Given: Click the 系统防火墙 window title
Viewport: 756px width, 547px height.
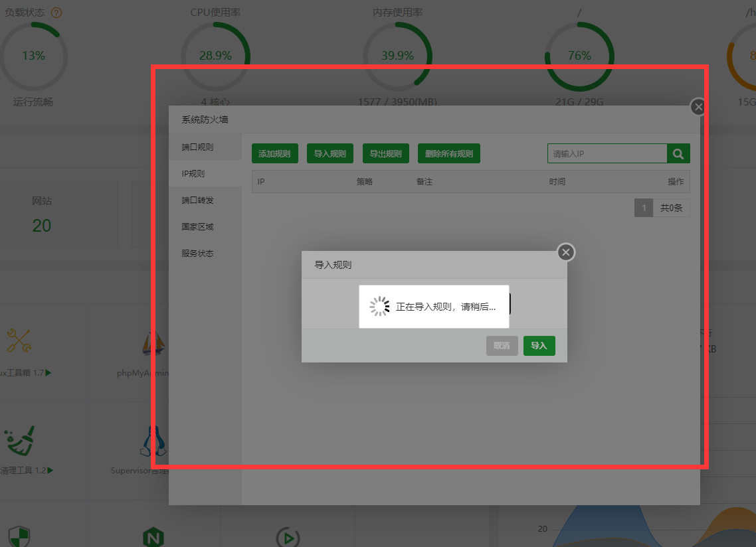Looking at the screenshot, I should pyautogui.click(x=205, y=119).
